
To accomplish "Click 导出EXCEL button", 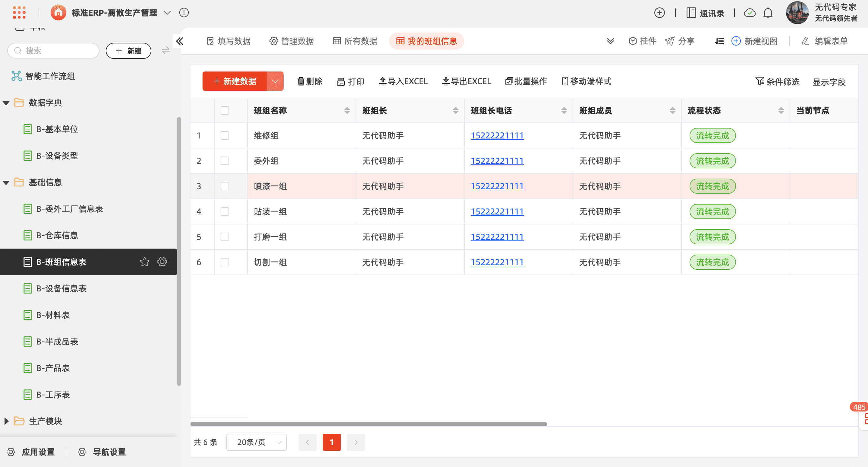I will tap(467, 81).
